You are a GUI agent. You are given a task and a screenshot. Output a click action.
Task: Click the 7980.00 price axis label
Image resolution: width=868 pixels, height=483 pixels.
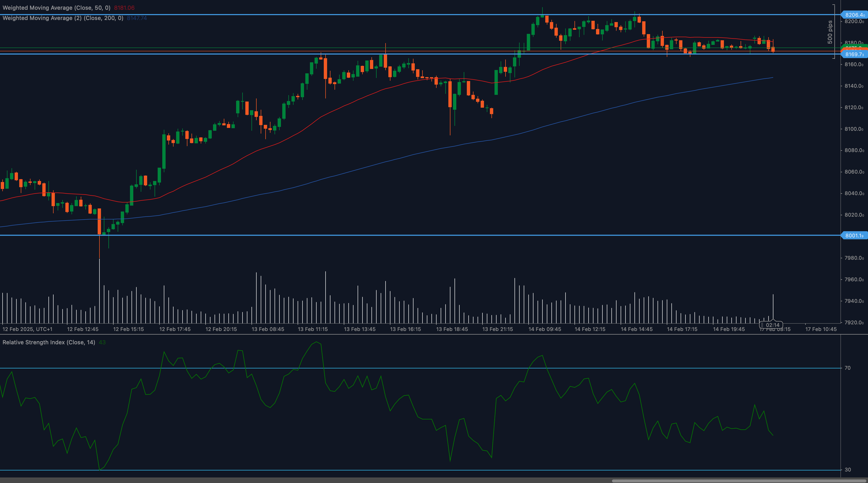coord(854,258)
